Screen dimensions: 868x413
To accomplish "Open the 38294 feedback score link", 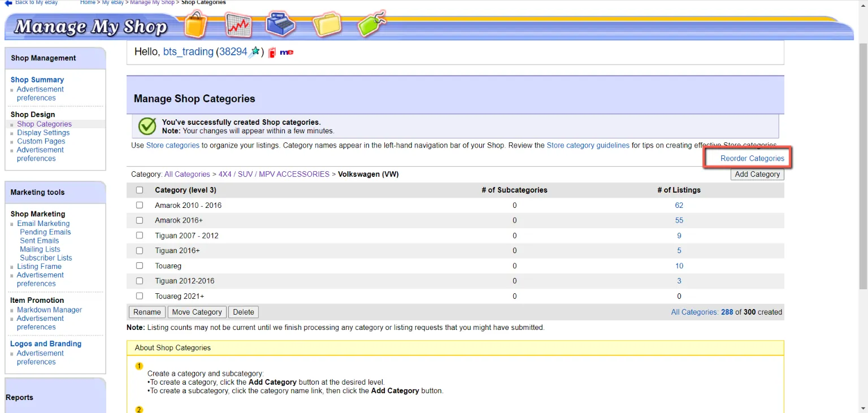I will point(233,52).
